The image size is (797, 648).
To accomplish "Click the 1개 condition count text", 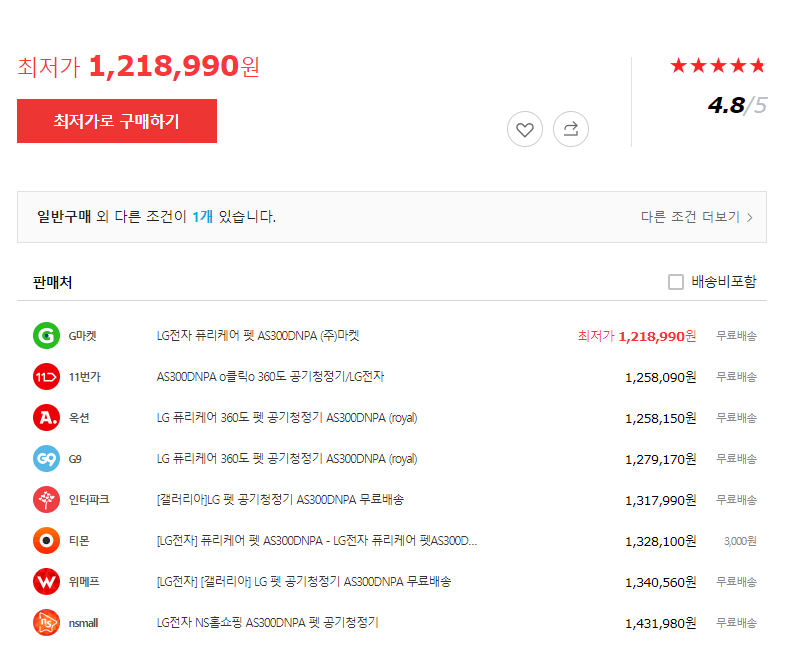I will coord(202,217).
